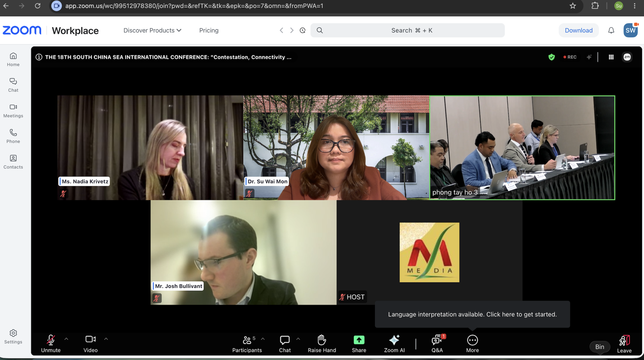Open Meetings in the left sidebar
Screen dimensions: 644x360
tap(13, 111)
